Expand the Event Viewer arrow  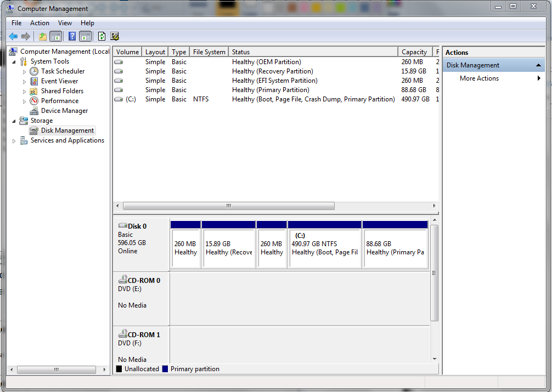[x=24, y=82]
